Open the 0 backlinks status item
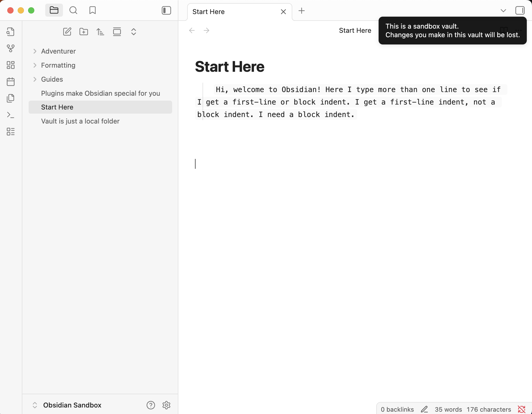The image size is (532, 414). (x=397, y=409)
